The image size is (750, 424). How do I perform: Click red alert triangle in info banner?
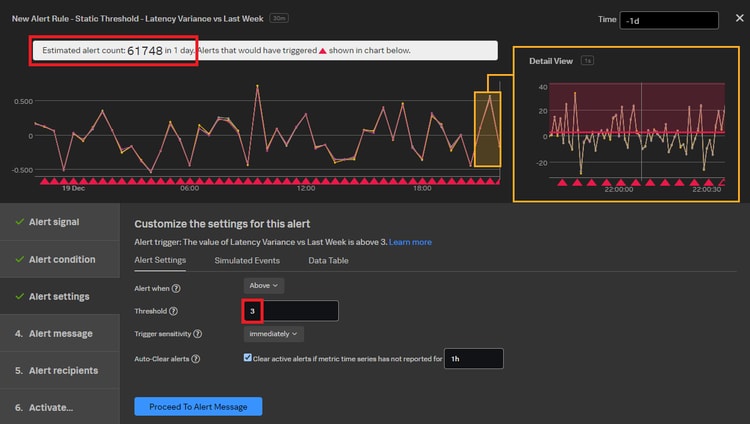tap(321, 51)
